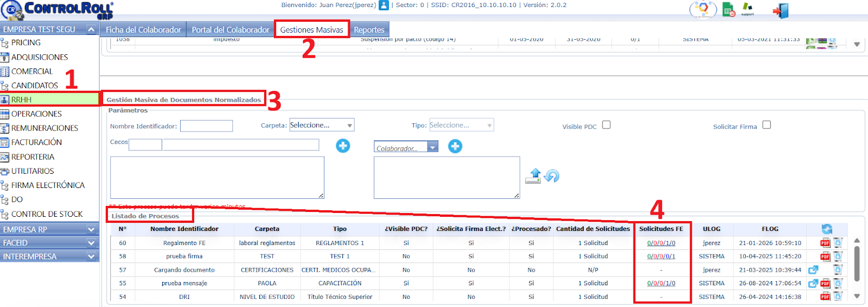Open the Ficha del Colaborador tab
Image resolution: width=868 pixels, height=307 pixels.
tap(143, 30)
